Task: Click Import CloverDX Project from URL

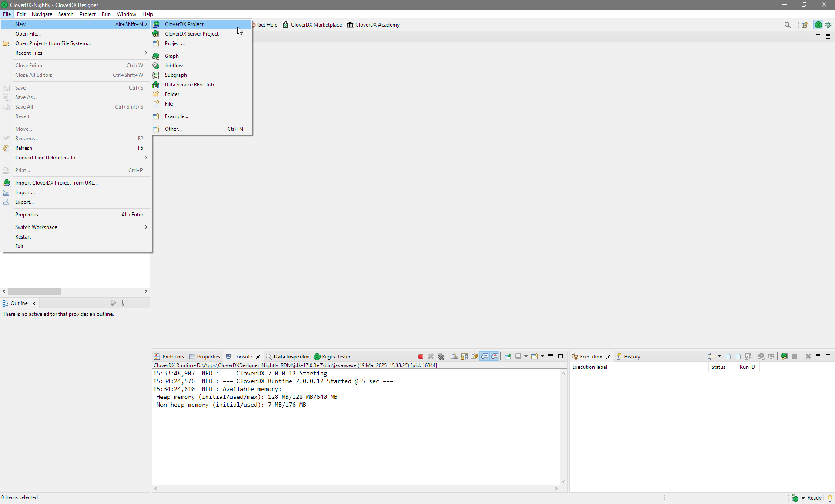Action: 57,183
